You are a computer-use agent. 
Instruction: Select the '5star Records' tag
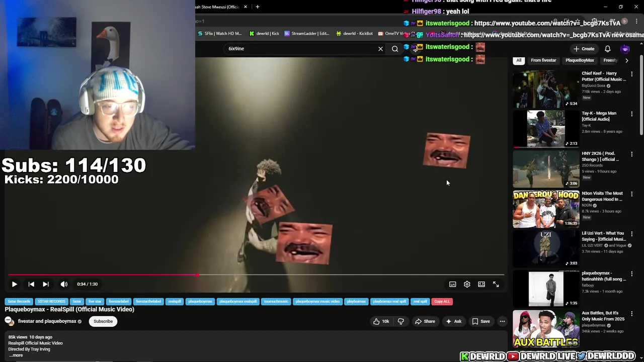[19, 301]
